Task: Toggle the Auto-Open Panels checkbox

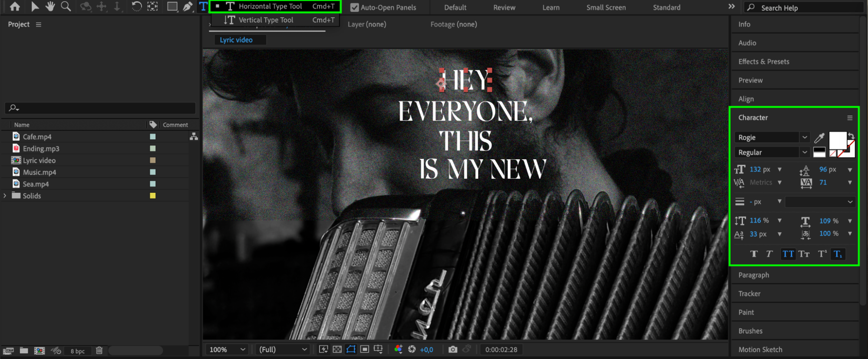Action: (354, 7)
